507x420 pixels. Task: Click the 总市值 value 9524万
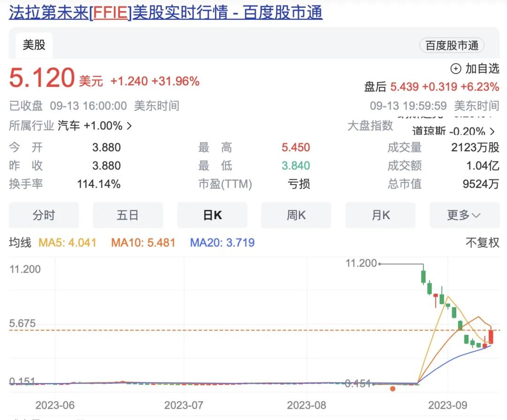tap(481, 184)
